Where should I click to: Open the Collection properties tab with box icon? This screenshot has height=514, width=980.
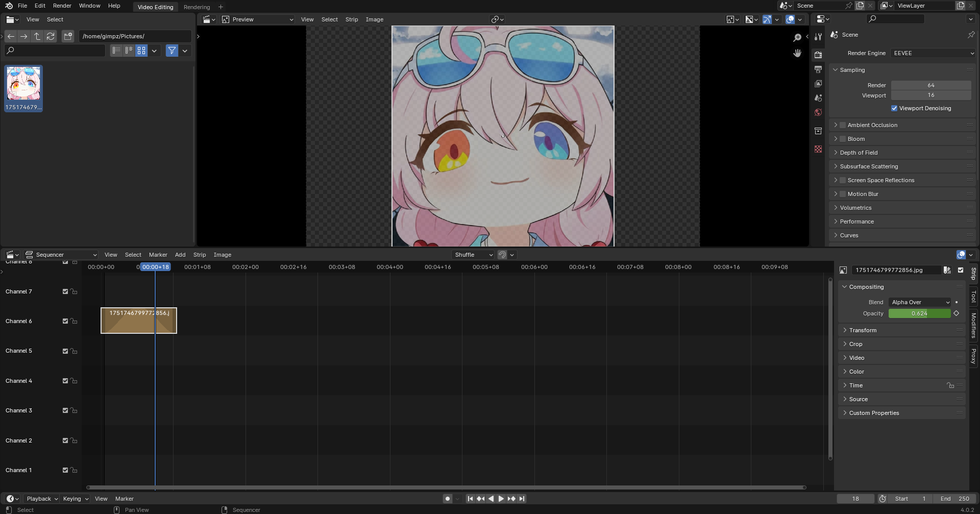pyautogui.click(x=818, y=131)
